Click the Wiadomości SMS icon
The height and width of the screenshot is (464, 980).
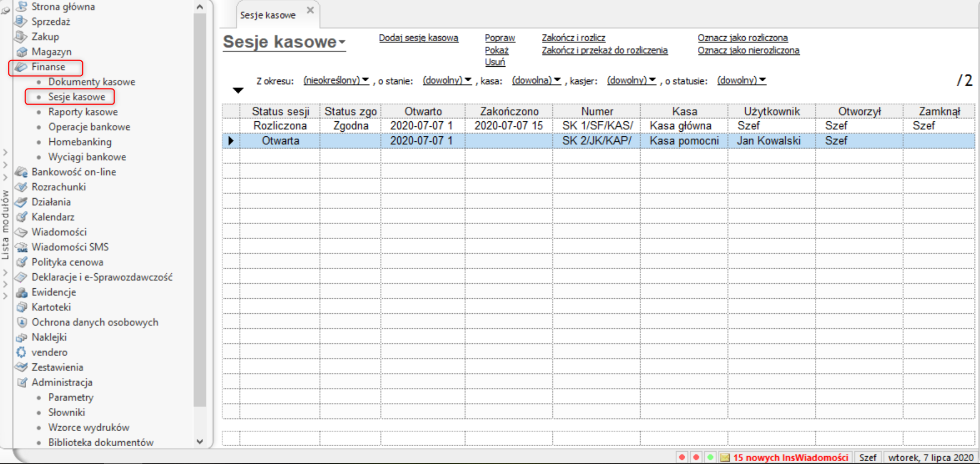(x=21, y=247)
